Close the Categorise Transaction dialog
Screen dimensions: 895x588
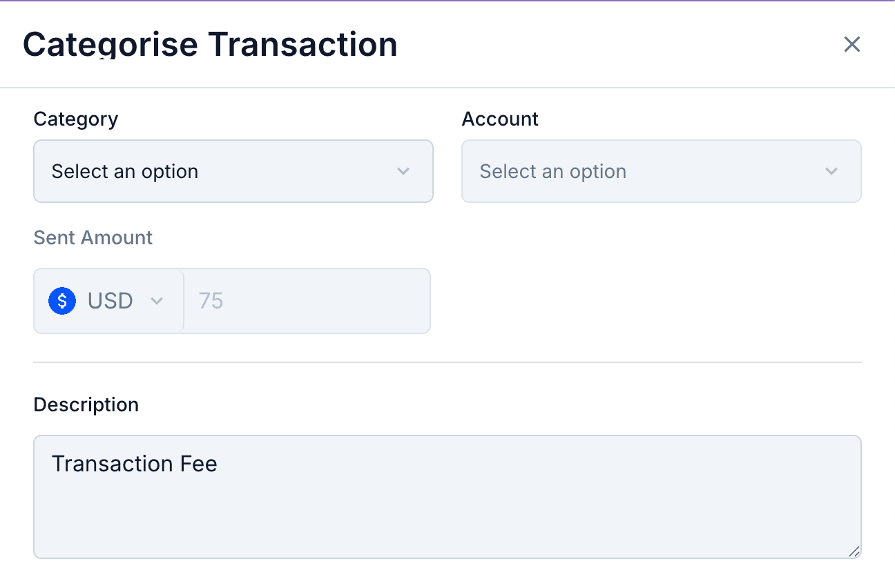click(851, 44)
